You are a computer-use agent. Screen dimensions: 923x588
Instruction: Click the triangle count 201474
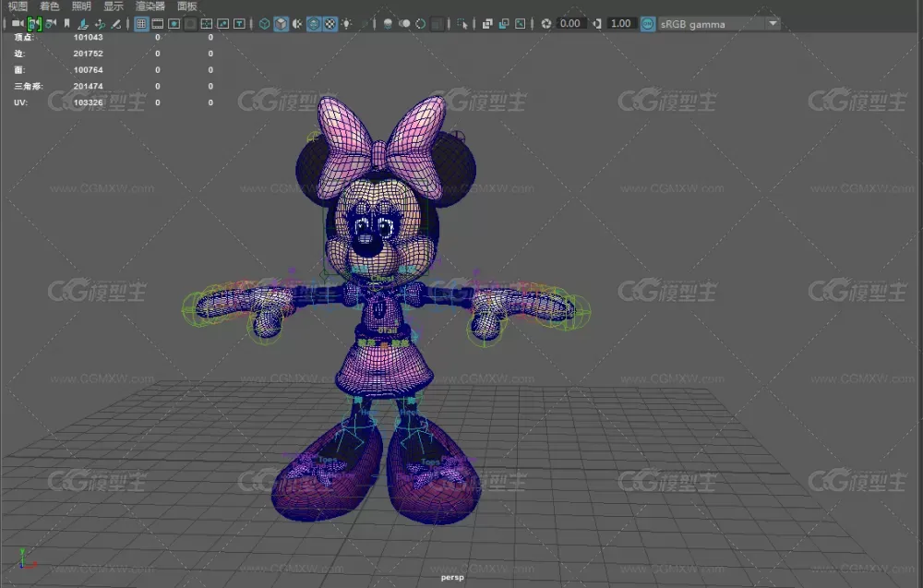coord(89,86)
